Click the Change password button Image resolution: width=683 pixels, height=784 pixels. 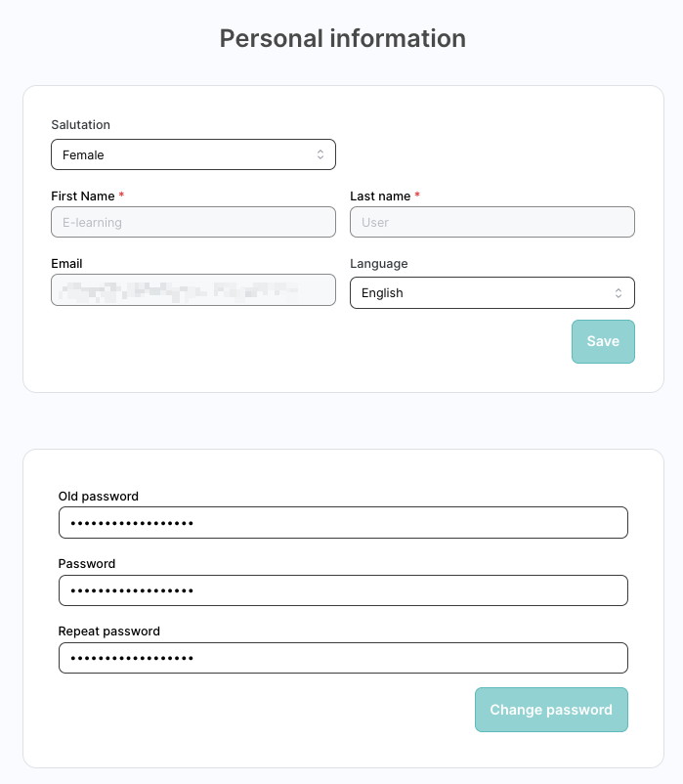551,710
